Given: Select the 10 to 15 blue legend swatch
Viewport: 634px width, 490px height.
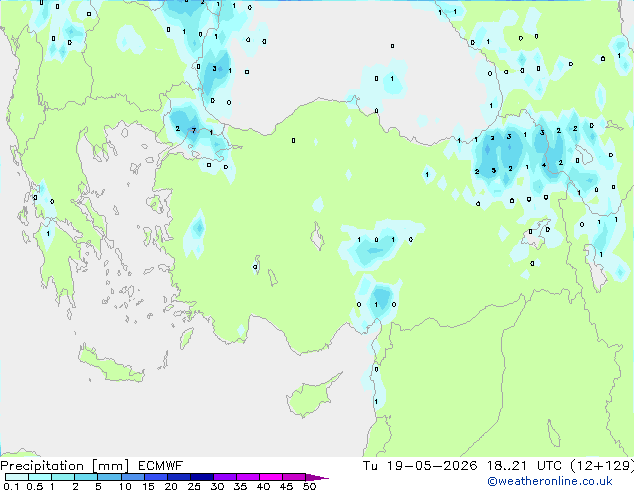Looking at the screenshot, I should pos(133,477).
